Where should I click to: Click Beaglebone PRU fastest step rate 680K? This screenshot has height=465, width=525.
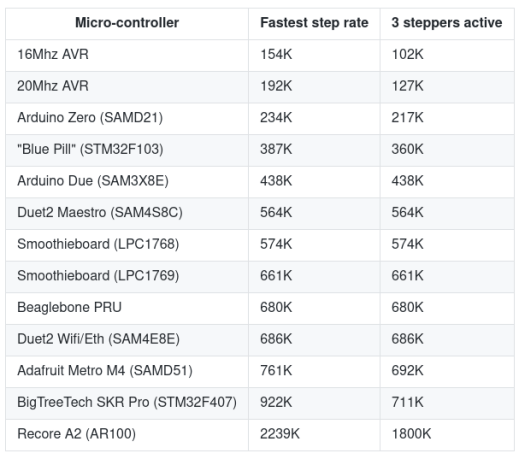pyautogui.click(x=276, y=307)
